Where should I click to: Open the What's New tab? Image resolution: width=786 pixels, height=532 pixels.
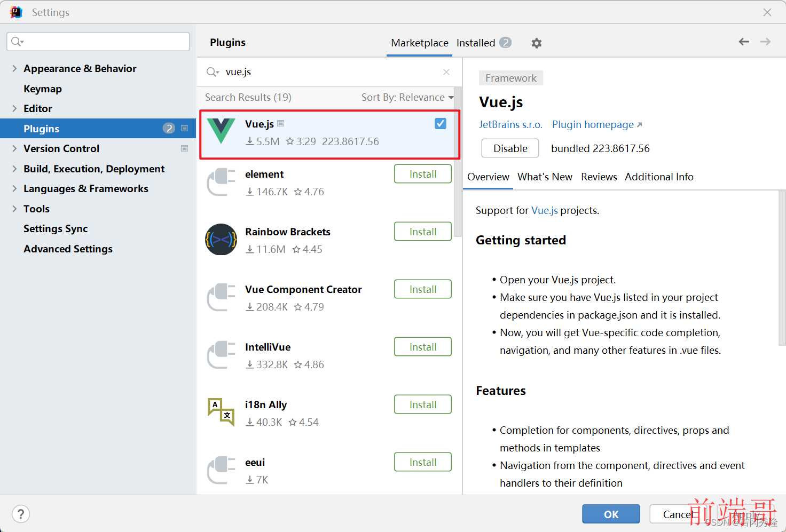(x=545, y=177)
